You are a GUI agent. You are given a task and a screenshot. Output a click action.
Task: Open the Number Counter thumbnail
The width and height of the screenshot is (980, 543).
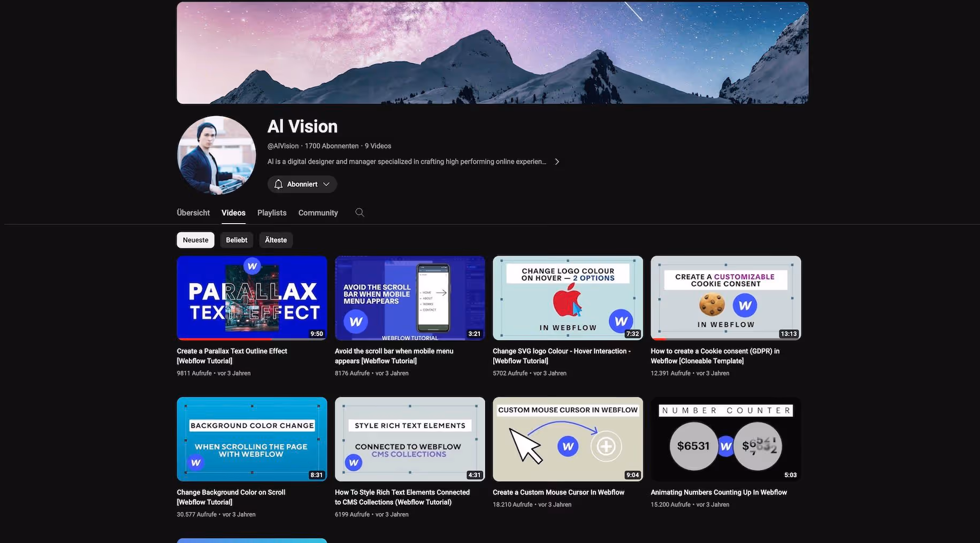(726, 439)
